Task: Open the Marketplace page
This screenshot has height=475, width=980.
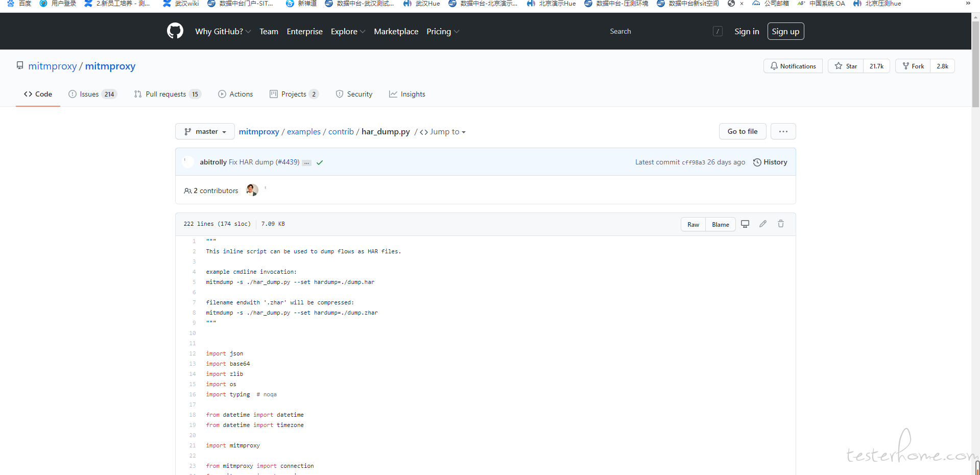Action: pyautogui.click(x=396, y=31)
